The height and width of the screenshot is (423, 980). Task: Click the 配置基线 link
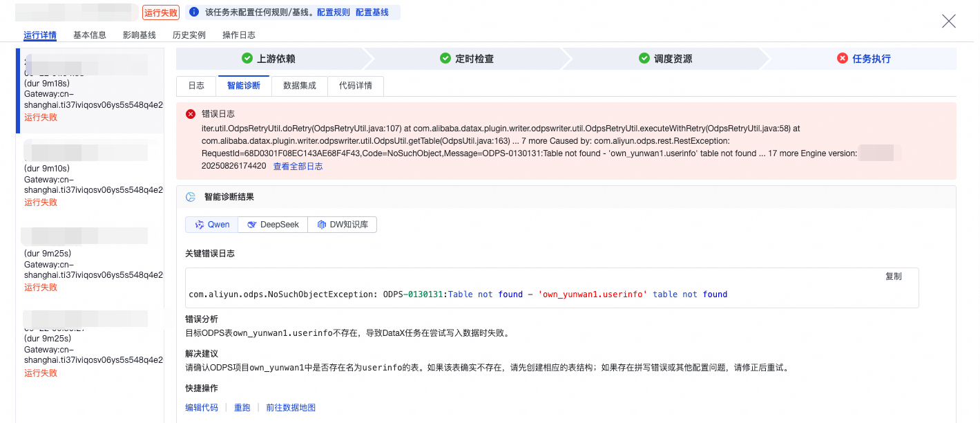[372, 12]
